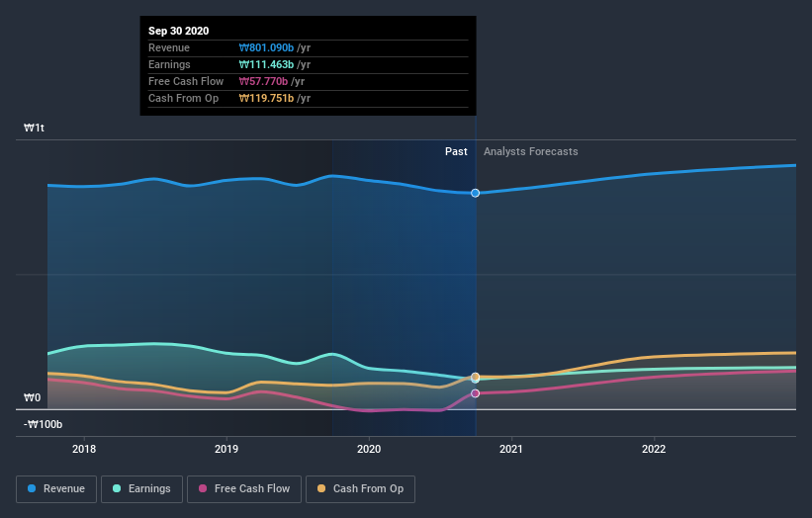The width and height of the screenshot is (812, 518).
Task: Click the ₩0 y-axis label
Action: pyautogui.click(x=32, y=398)
